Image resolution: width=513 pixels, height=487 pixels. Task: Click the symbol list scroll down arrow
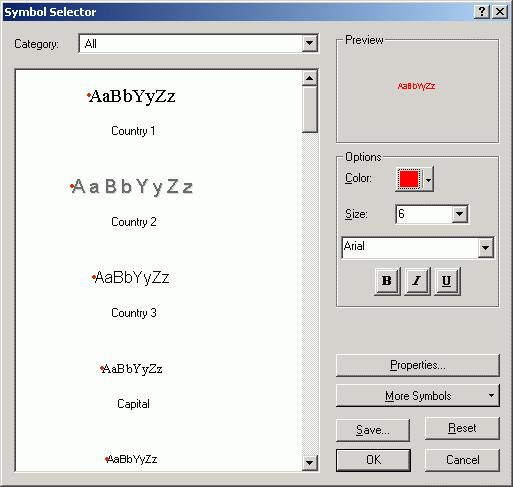(310, 463)
